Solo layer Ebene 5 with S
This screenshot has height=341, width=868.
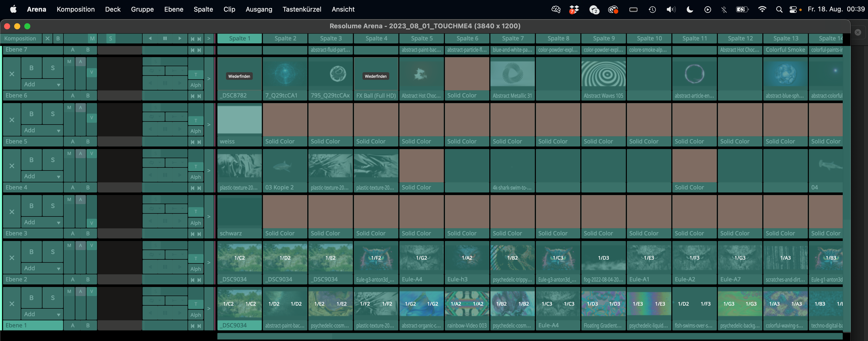click(x=53, y=114)
